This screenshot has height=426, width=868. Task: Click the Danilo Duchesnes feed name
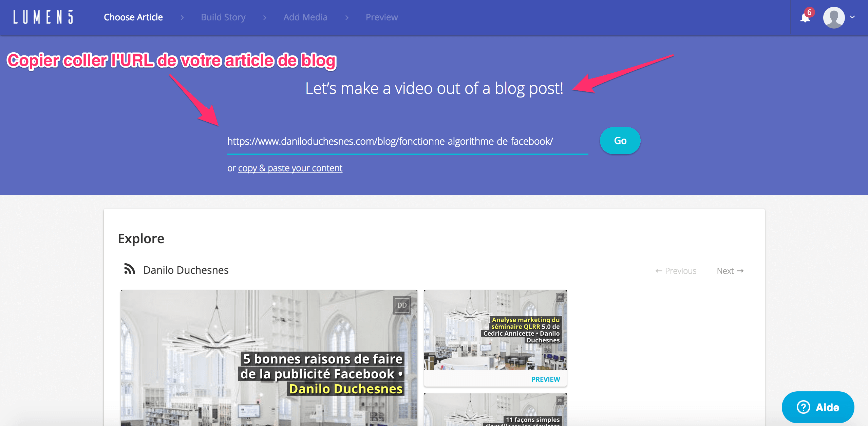(x=186, y=270)
